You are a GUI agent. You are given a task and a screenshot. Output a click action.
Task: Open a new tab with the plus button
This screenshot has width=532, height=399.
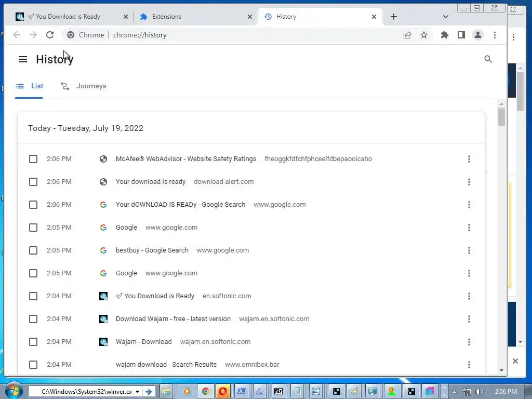[x=394, y=17]
